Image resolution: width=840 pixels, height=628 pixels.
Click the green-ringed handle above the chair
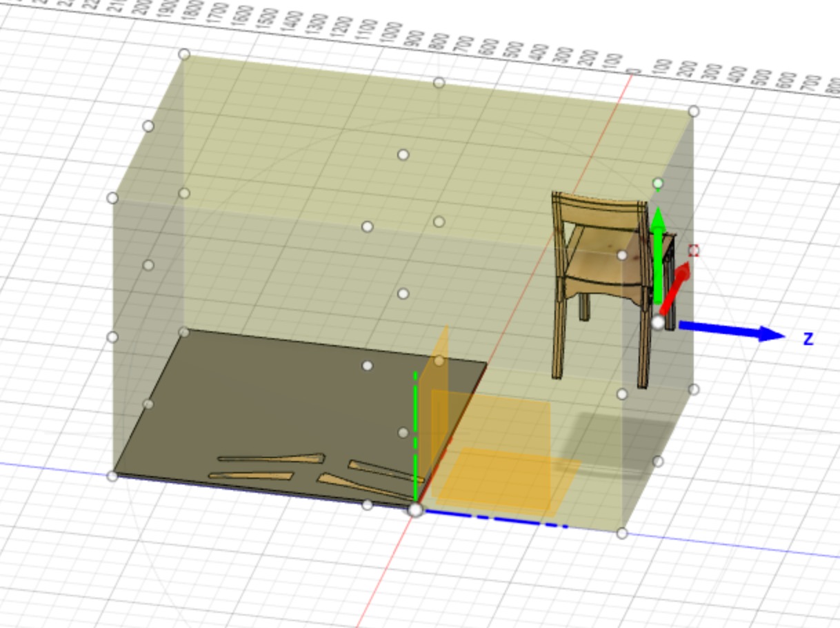[x=658, y=184]
